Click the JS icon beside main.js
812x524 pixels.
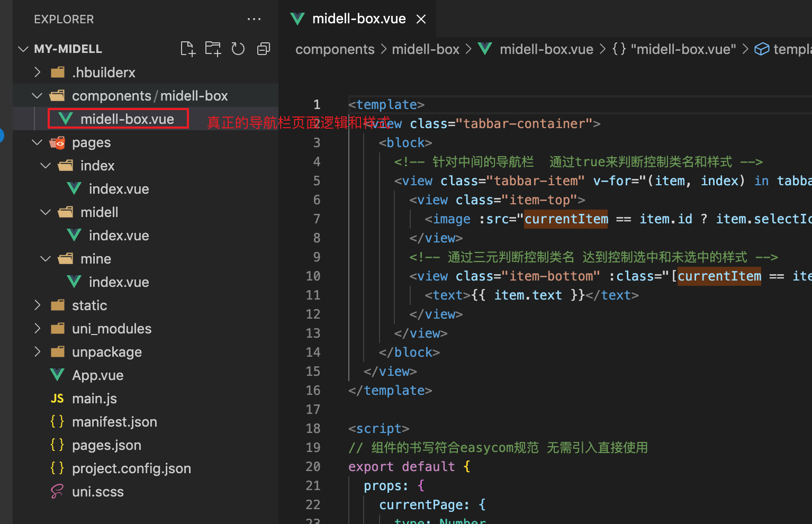tap(57, 399)
